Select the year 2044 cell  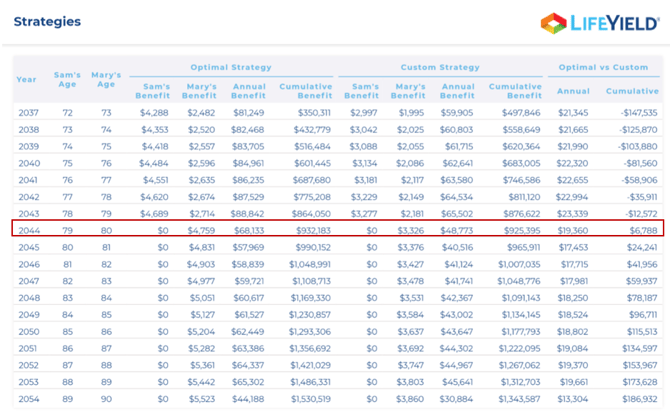coord(29,231)
